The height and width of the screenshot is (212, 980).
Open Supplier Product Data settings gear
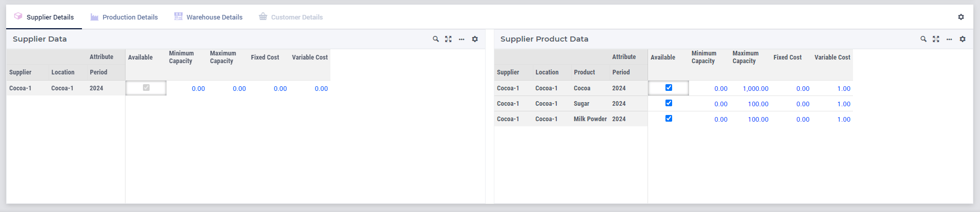pyautogui.click(x=963, y=39)
